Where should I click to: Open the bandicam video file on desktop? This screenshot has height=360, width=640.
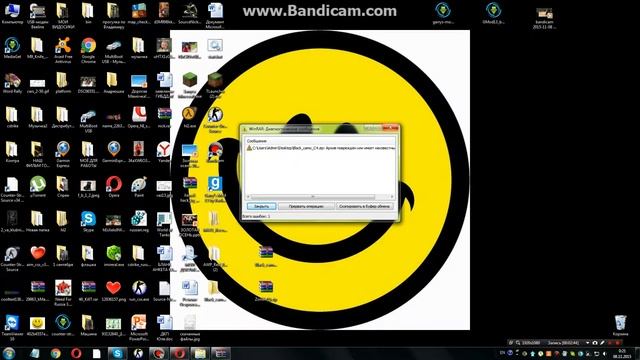544,18
